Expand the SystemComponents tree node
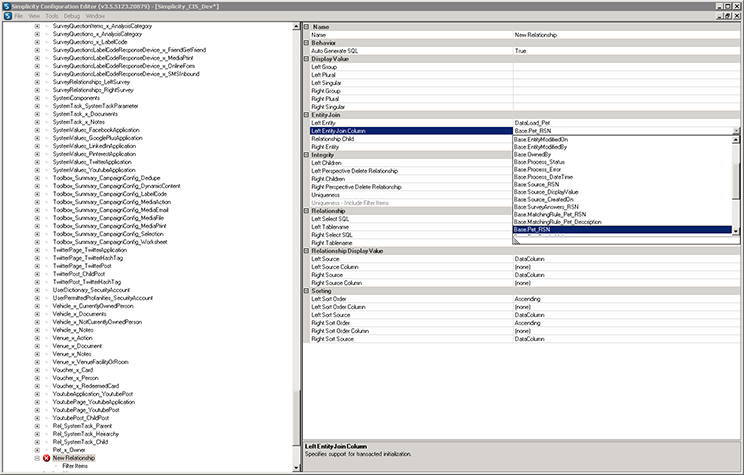Viewport: 744px width, 475px height. (37, 98)
